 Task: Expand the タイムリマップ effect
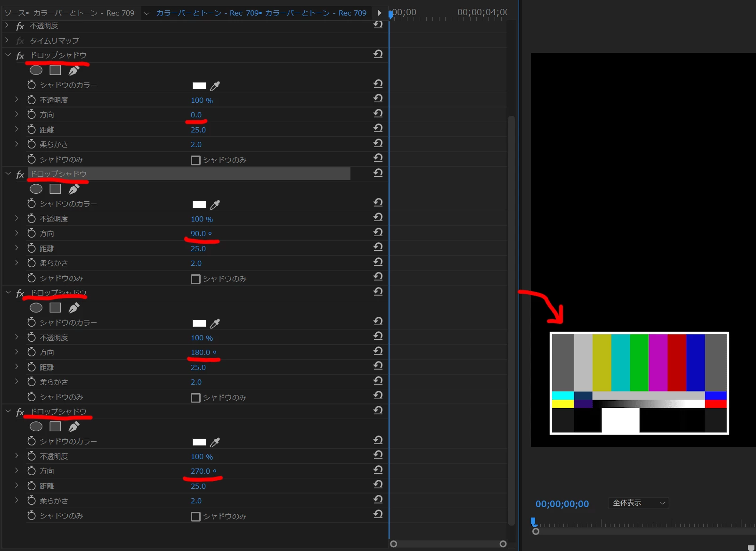click(7, 40)
